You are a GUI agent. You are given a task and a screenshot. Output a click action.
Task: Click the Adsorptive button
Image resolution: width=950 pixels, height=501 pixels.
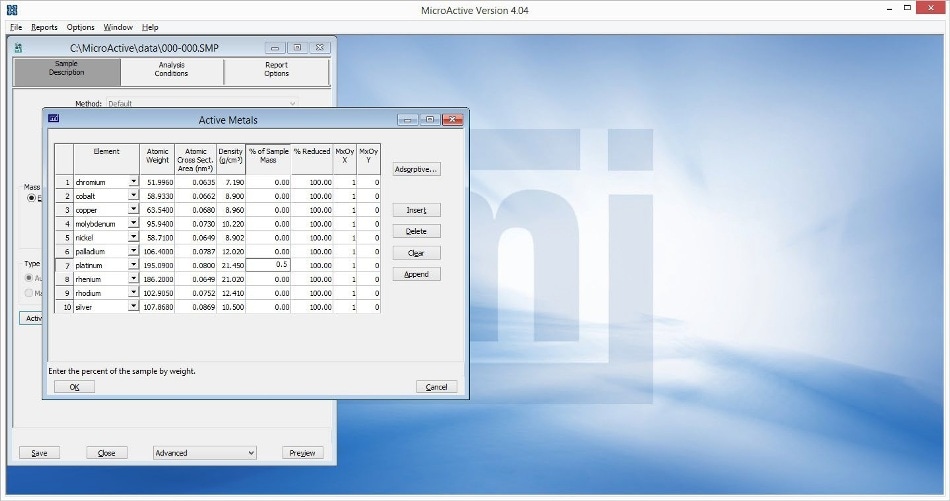pos(416,169)
